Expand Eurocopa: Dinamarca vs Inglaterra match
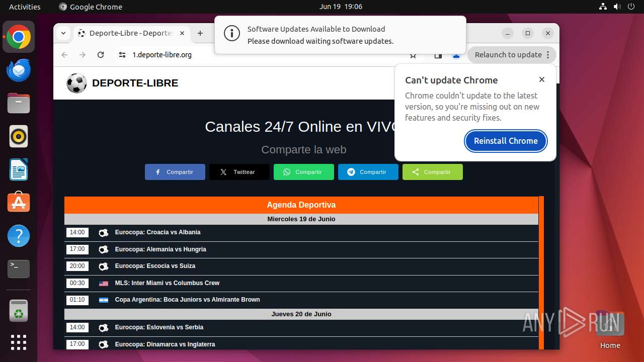This screenshot has height=362, width=644. (x=301, y=344)
